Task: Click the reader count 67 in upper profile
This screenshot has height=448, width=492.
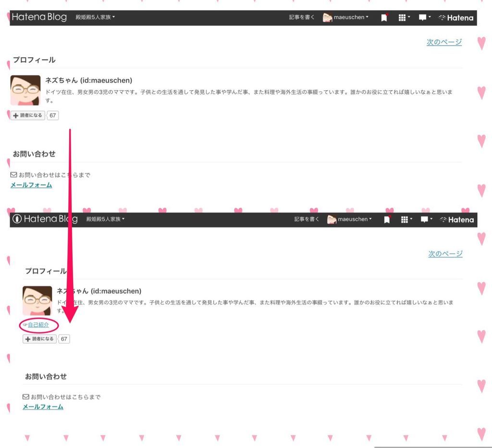Action: point(53,115)
